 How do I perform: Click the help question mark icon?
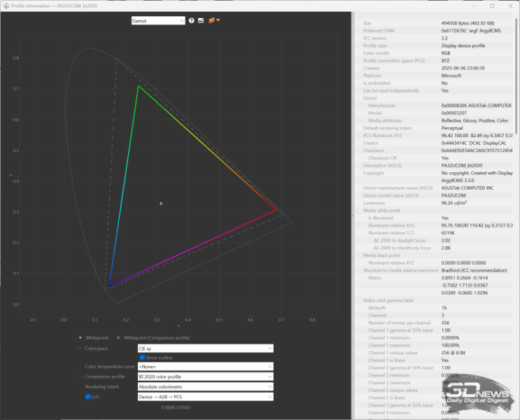[192, 20]
